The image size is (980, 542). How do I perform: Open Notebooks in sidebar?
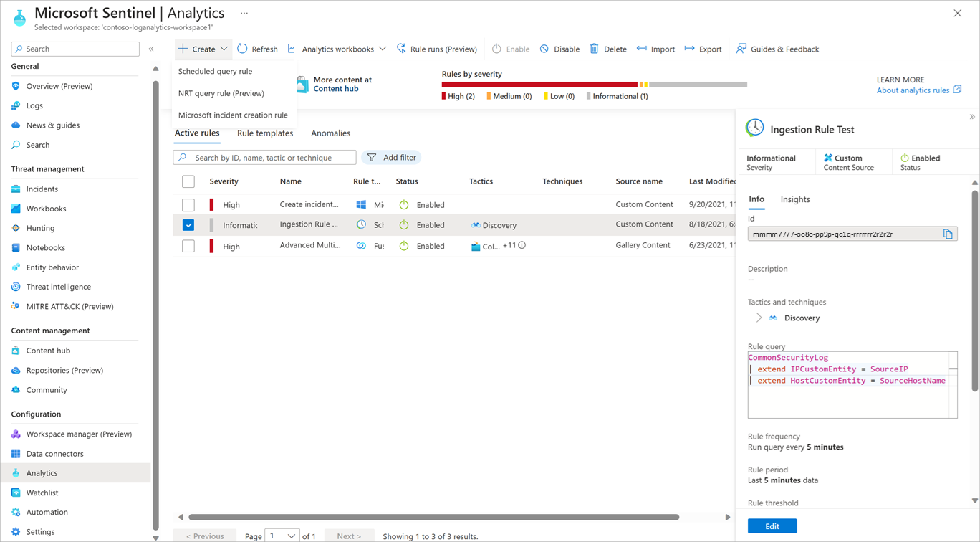pos(45,247)
